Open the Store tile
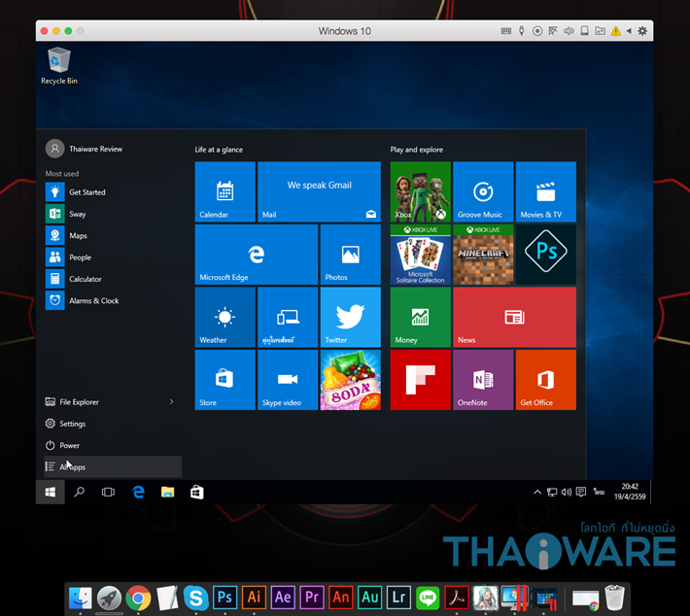Viewport: 690px width, 616px height. [x=224, y=380]
